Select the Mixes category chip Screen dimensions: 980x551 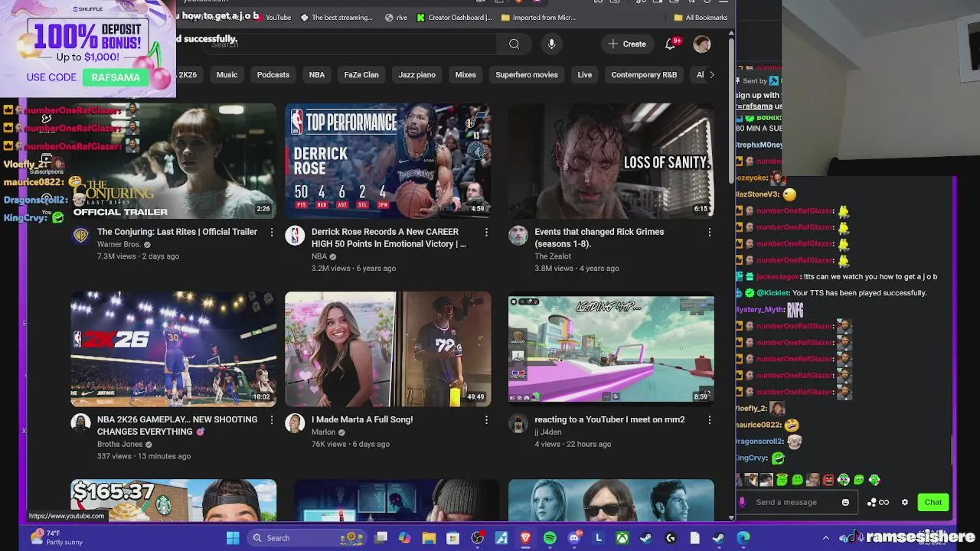(465, 75)
